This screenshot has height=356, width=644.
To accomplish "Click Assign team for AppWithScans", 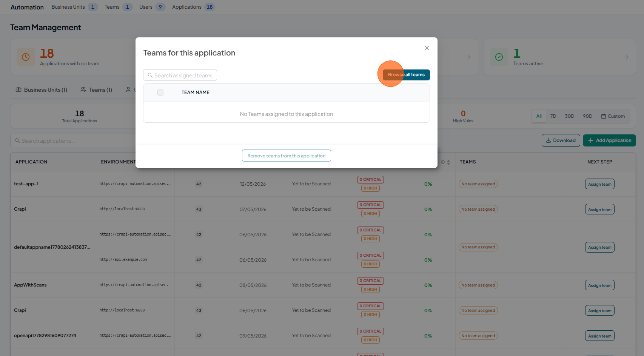I will pos(600,285).
